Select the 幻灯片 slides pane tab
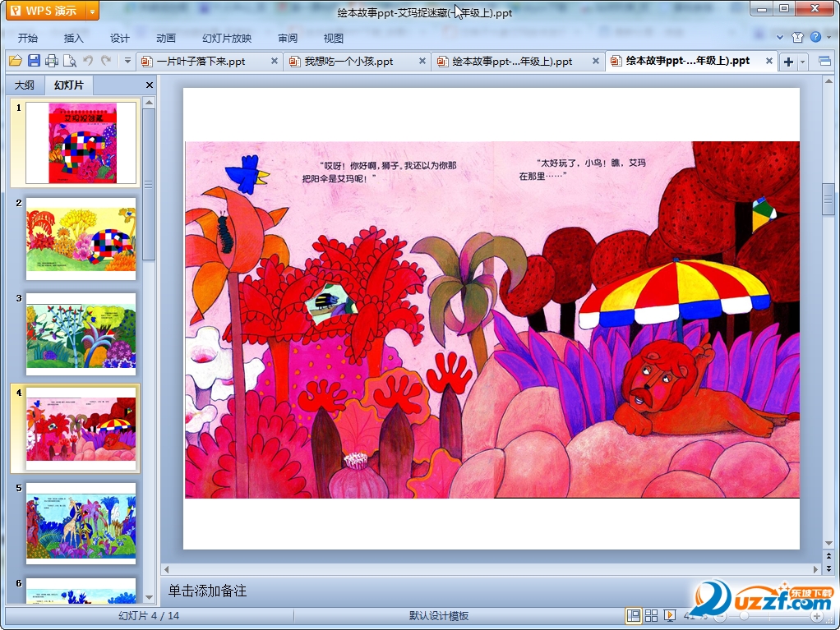The image size is (840, 630). point(69,85)
